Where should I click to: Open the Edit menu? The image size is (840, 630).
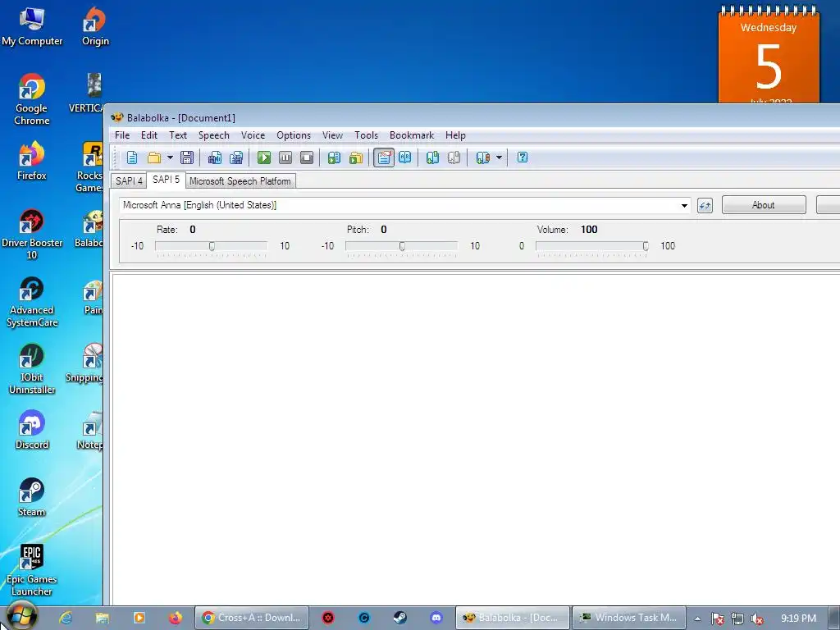pos(149,135)
